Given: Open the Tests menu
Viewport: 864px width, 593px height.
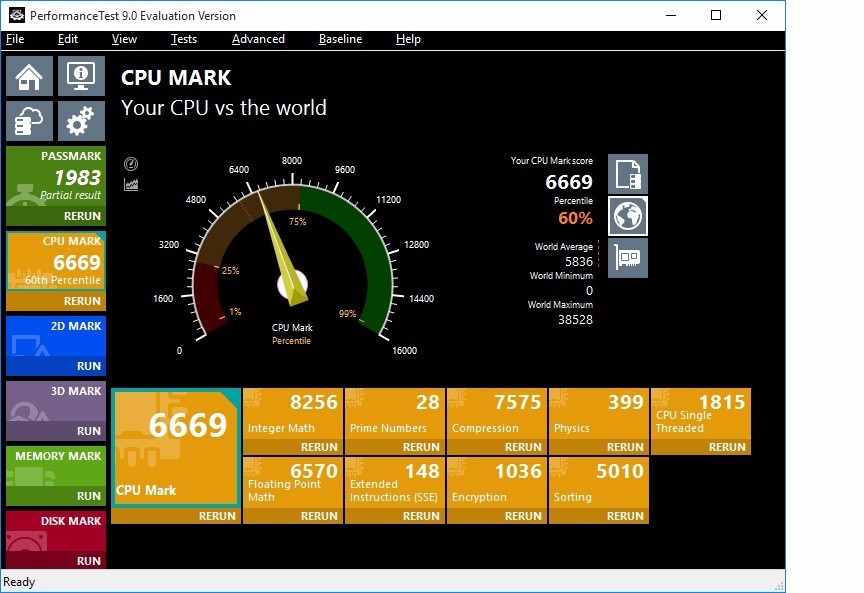Looking at the screenshot, I should pyautogui.click(x=184, y=39).
